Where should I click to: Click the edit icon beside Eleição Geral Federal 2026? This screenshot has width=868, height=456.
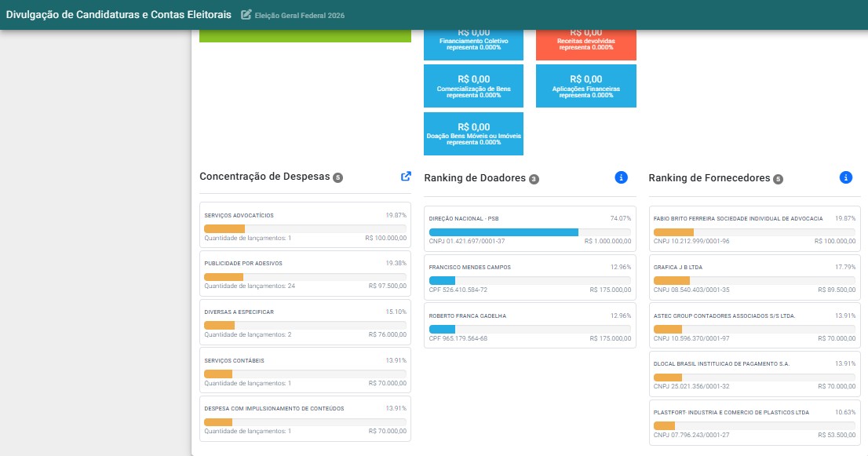click(246, 15)
